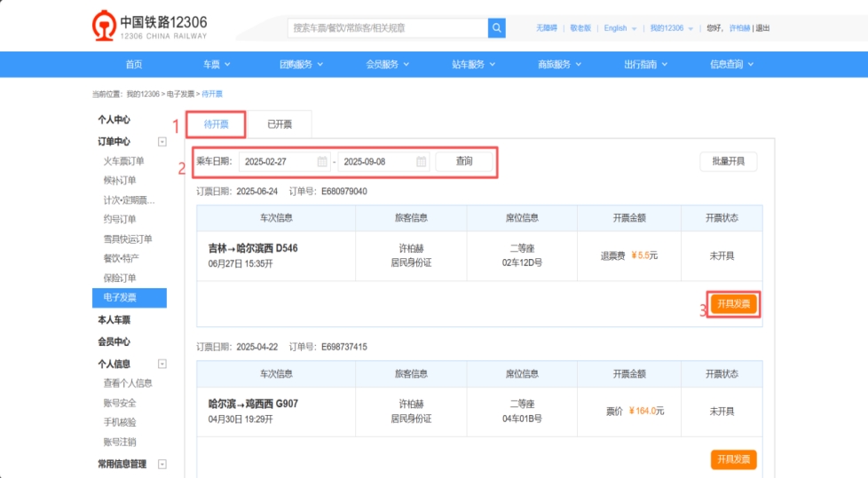
Task: Click the top search input field
Action: (388, 27)
